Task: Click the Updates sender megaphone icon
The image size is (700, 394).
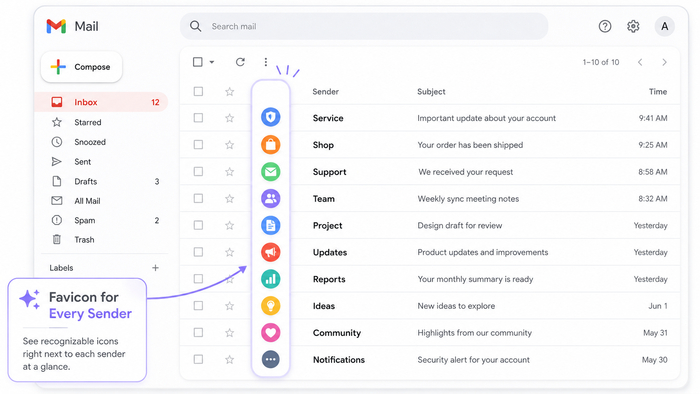Action: click(271, 252)
